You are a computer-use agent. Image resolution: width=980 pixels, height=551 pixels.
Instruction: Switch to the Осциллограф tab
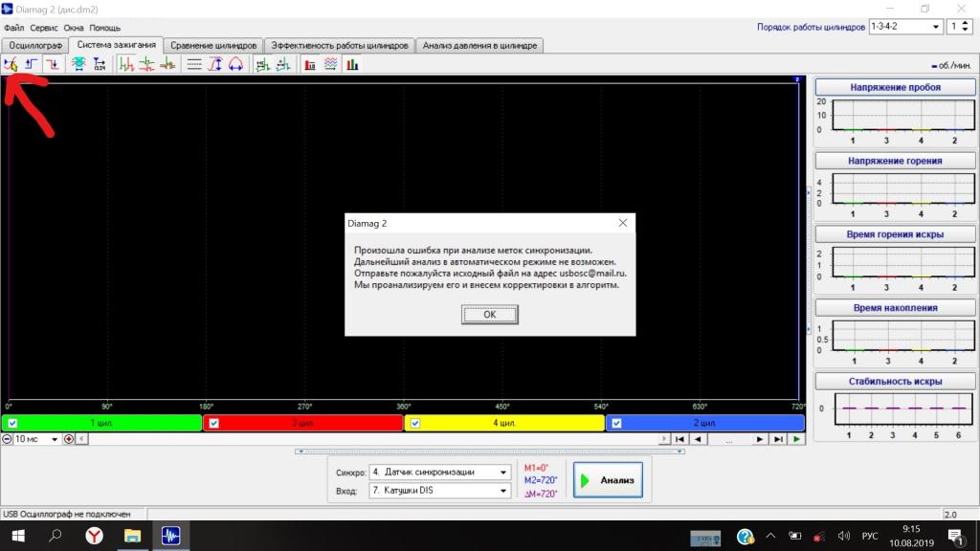(x=35, y=46)
